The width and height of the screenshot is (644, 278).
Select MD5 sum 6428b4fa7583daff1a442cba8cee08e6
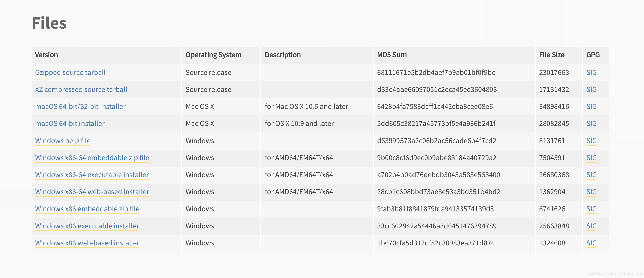435,107
